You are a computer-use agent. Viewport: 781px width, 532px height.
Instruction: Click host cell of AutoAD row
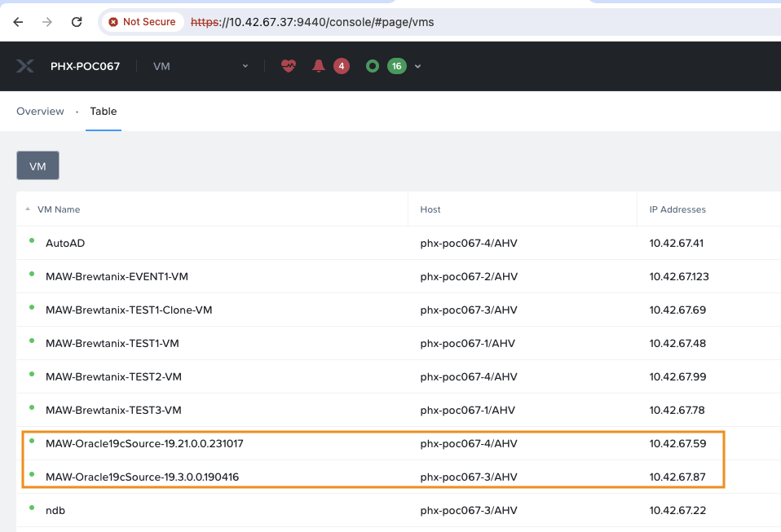[x=469, y=244]
